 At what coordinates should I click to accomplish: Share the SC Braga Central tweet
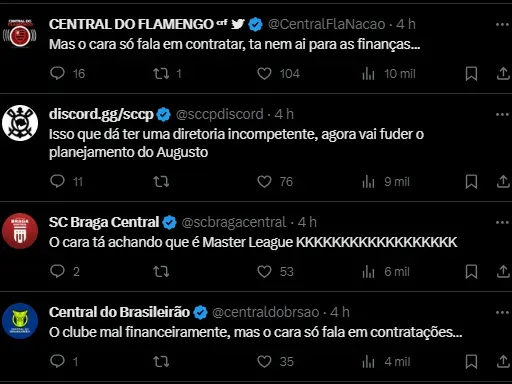(503, 272)
